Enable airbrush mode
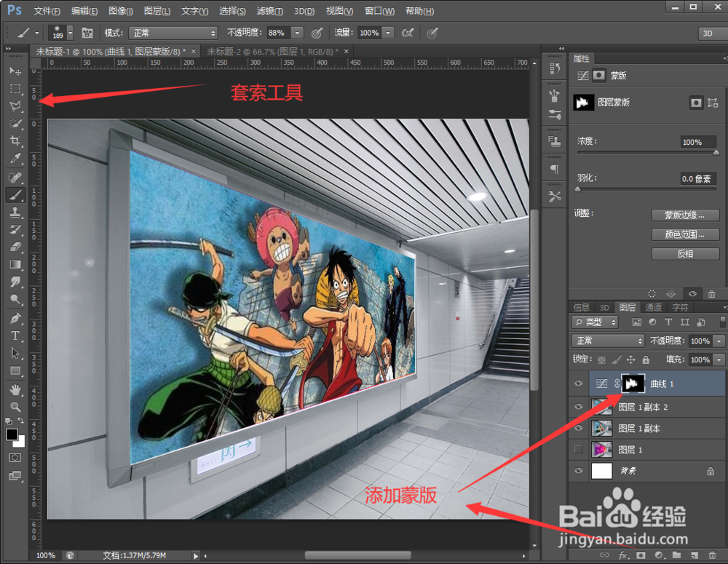728x564 pixels. (408, 33)
